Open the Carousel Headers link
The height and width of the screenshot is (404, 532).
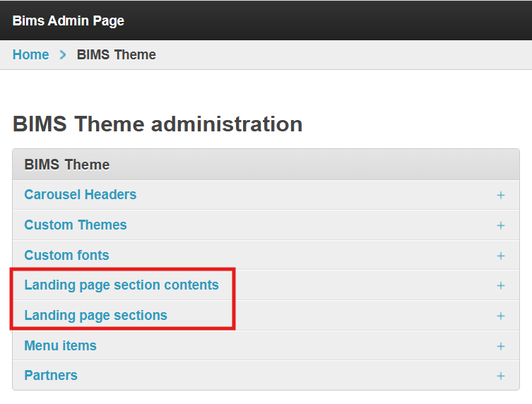[x=81, y=194]
